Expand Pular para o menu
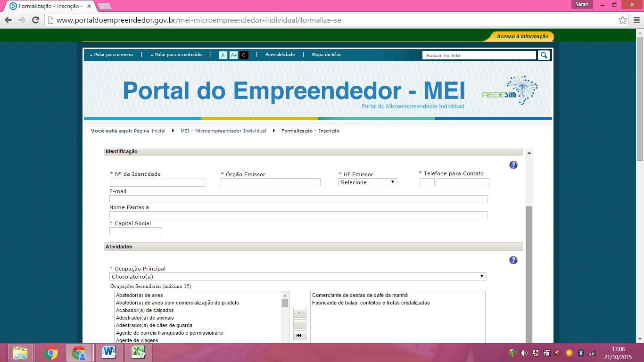Image resolution: width=644 pixels, height=362 pixels. point(111,55)
